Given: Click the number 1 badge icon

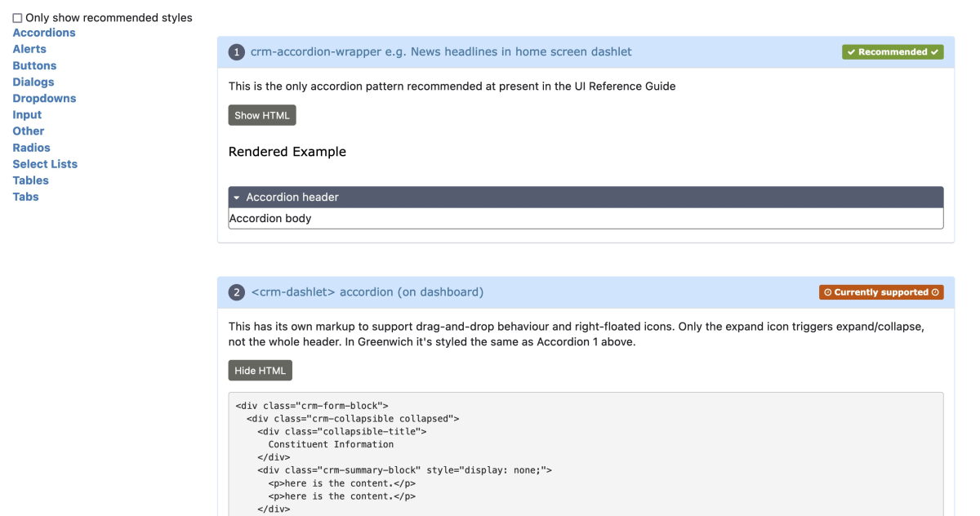Looking at the screenshot, I should click(x=237, y=52).
